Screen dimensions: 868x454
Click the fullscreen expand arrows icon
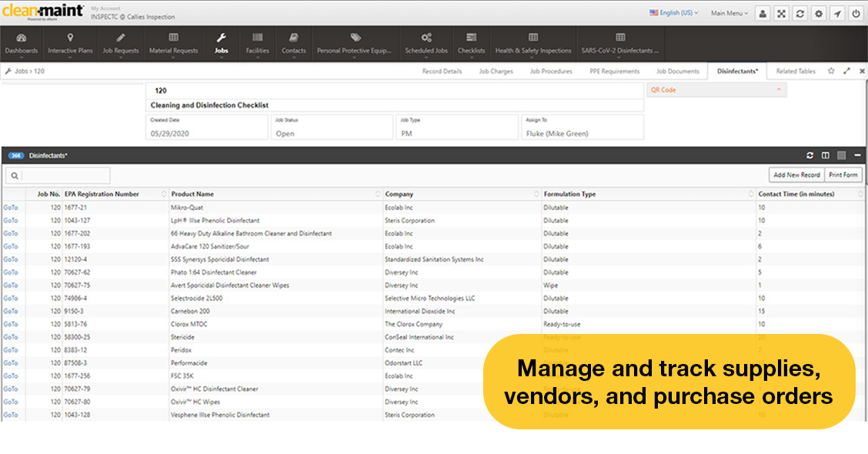coord(781,13)
